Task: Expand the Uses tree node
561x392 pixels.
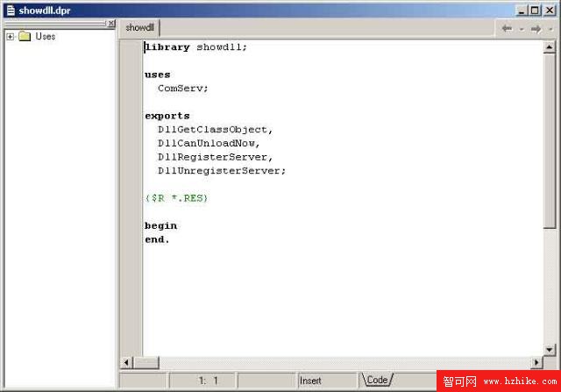Action: click(10, 37)
